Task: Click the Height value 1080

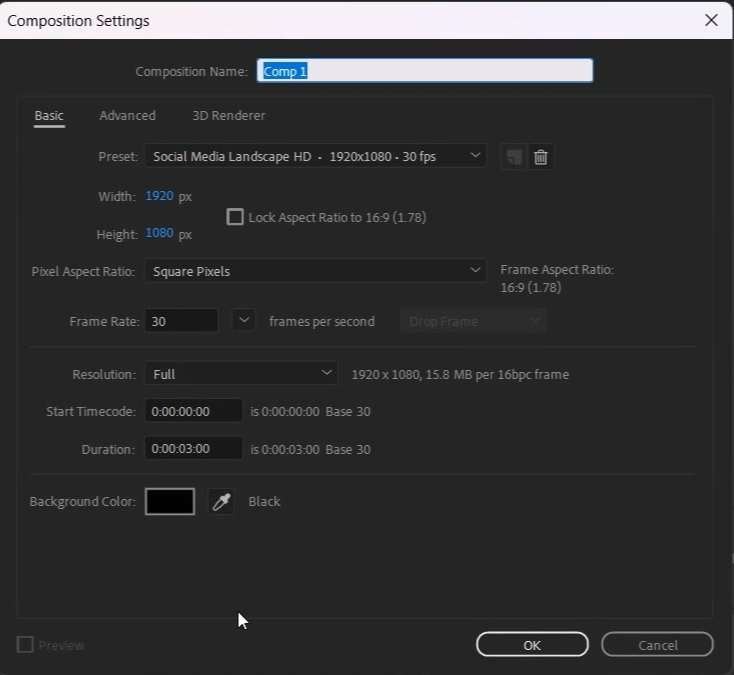Action: point(159,233)
